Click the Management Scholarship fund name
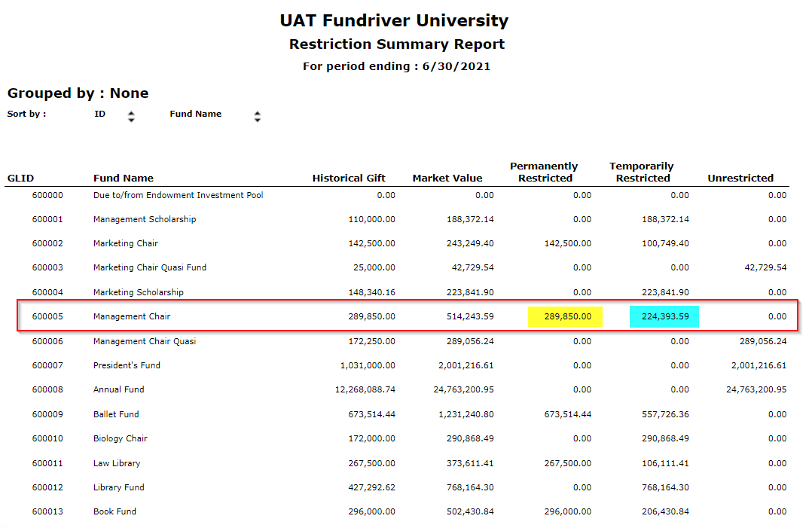812x528 pixels. pos(145,219)
